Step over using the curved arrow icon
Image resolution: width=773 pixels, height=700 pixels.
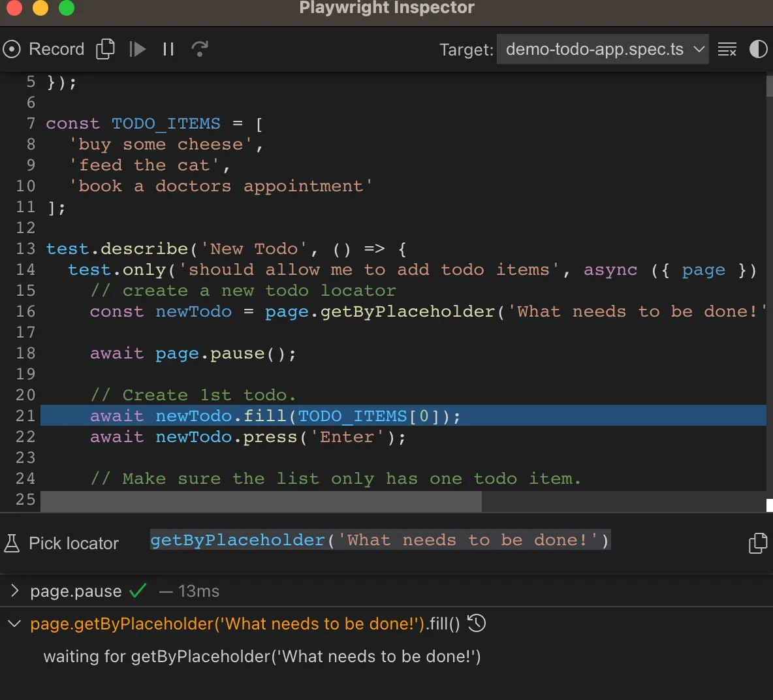pos(200,49)
